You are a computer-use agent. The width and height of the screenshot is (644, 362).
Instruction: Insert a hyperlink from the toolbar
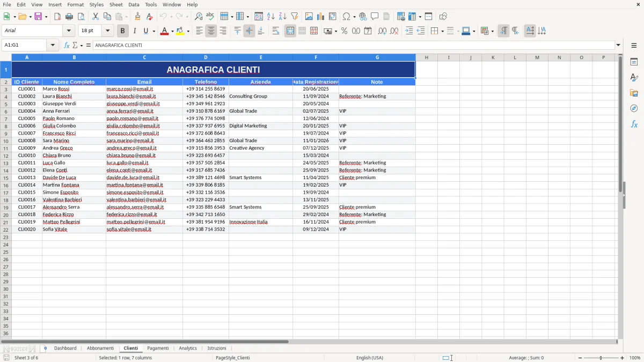click(x=364, y=16)
